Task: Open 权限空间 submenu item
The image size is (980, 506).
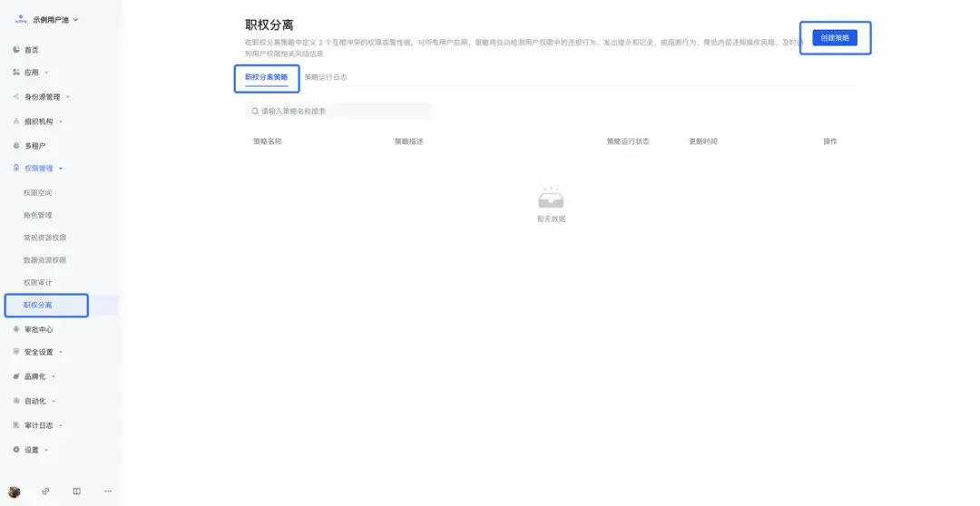Action: click(37, 193)
